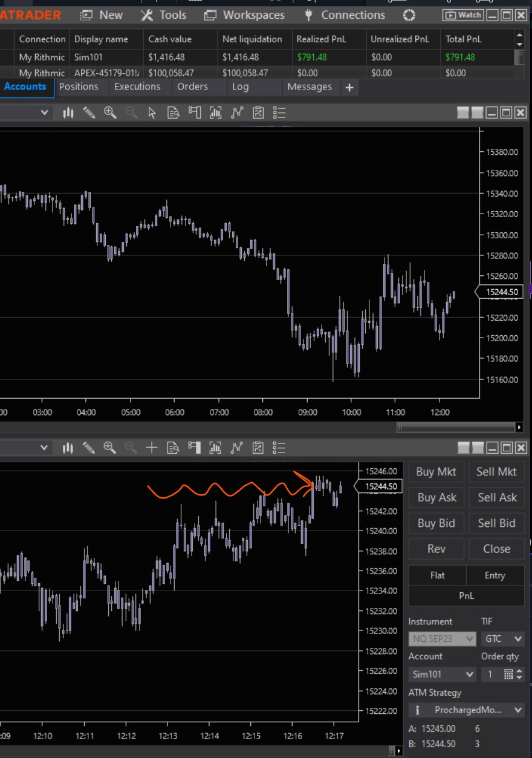Increase order qty with up arrow

[x=519, y=670]
